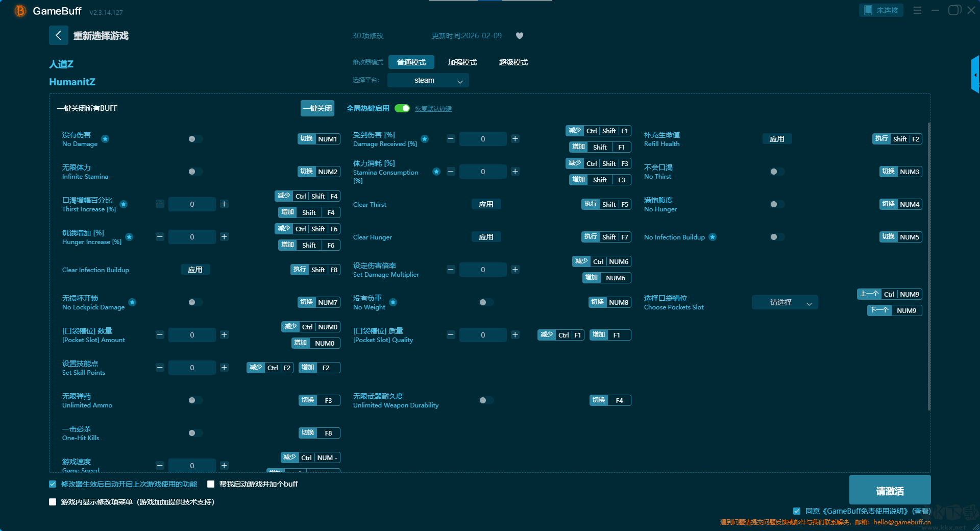Click the back arrow to reselect game
Viewport: 980px width, 531px height.
(58, 35)
